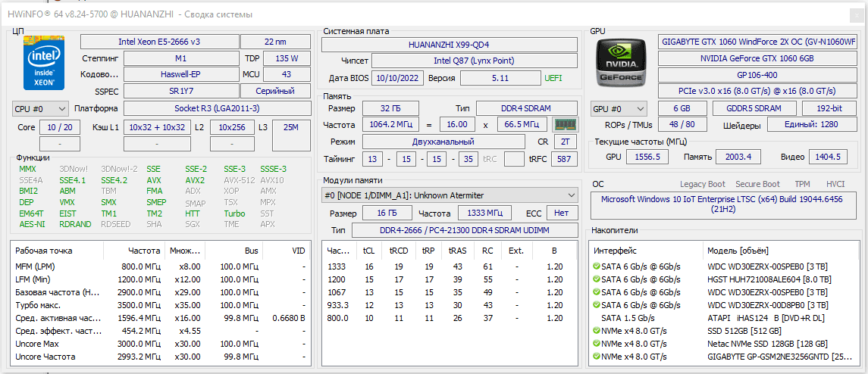Click the tCL column header in timings table
Viewport: 868px width, 374px height.
click(x=368, y=250)
